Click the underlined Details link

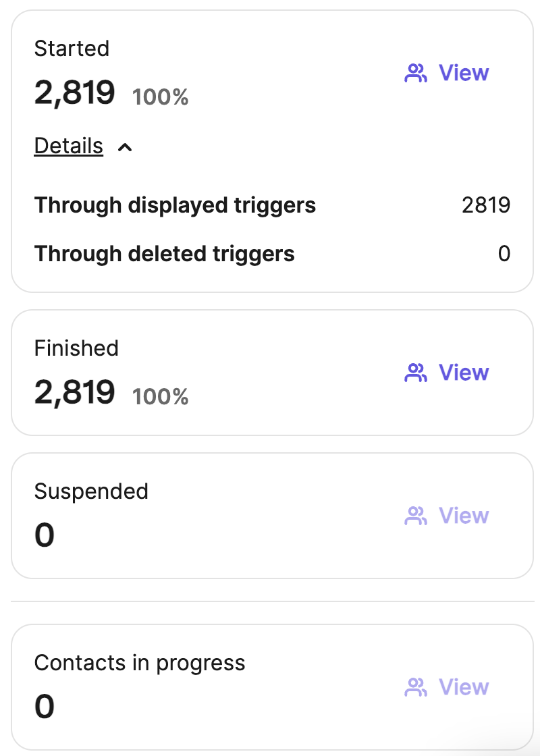[69, 146]
